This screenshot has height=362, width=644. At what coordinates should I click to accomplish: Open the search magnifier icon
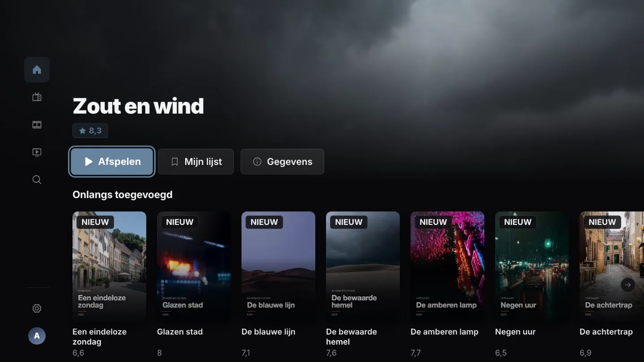(37, 180)
